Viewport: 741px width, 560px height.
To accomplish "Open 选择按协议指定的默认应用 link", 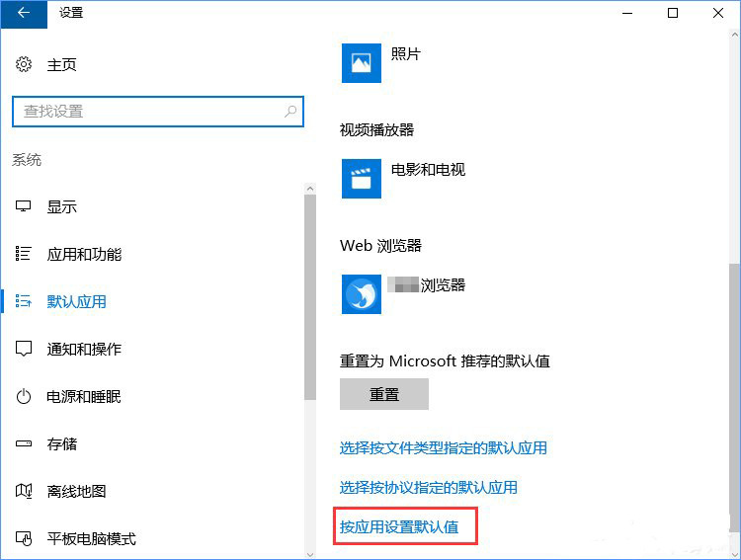I will click(x=428, y=488).
